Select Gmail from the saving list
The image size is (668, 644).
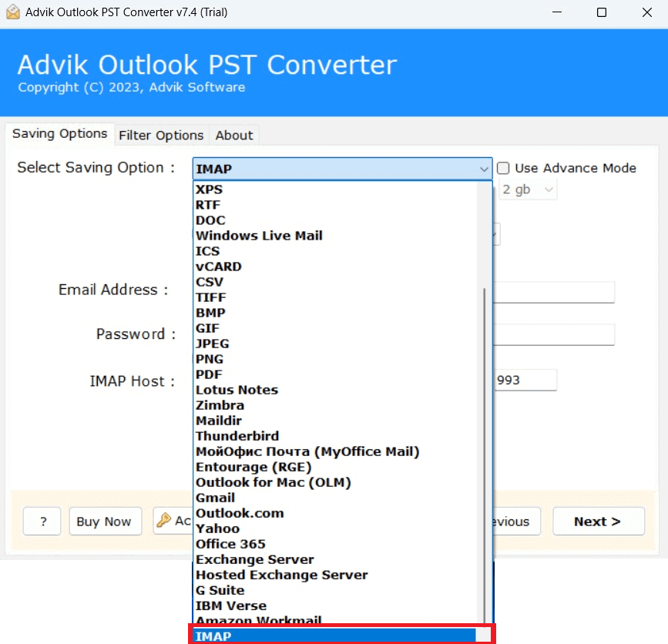335,498
